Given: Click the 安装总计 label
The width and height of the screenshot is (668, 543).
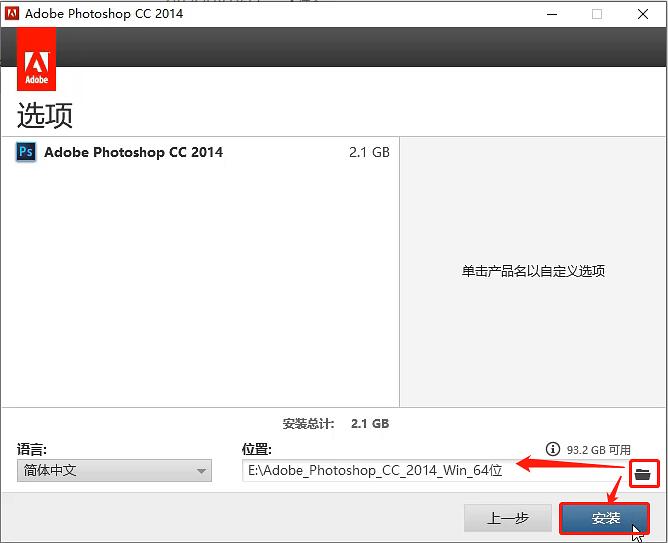Looking at the screenshot, I should [x=308, y=424].
